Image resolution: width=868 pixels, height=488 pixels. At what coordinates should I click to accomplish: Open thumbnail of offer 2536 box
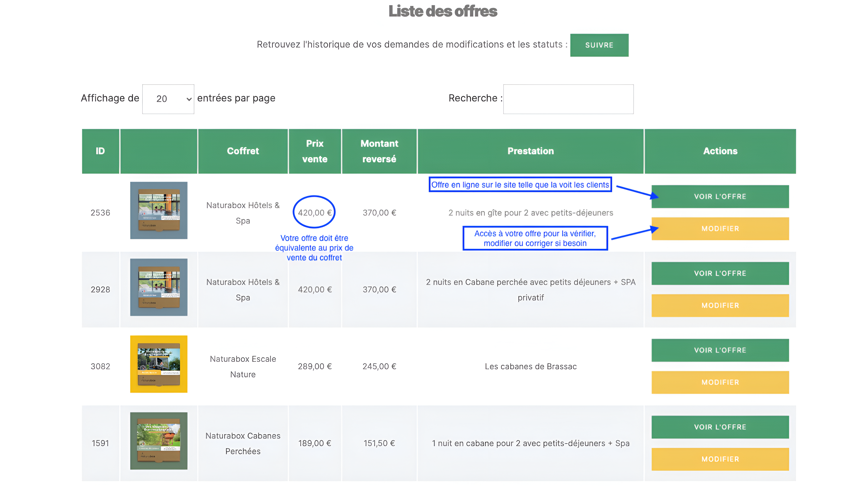159,211
